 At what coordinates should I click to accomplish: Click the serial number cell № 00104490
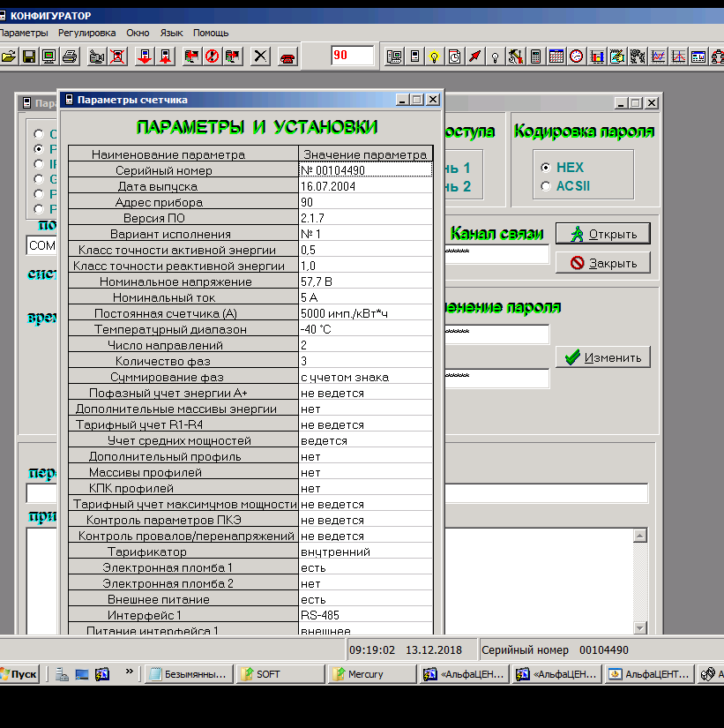[365, 170]
